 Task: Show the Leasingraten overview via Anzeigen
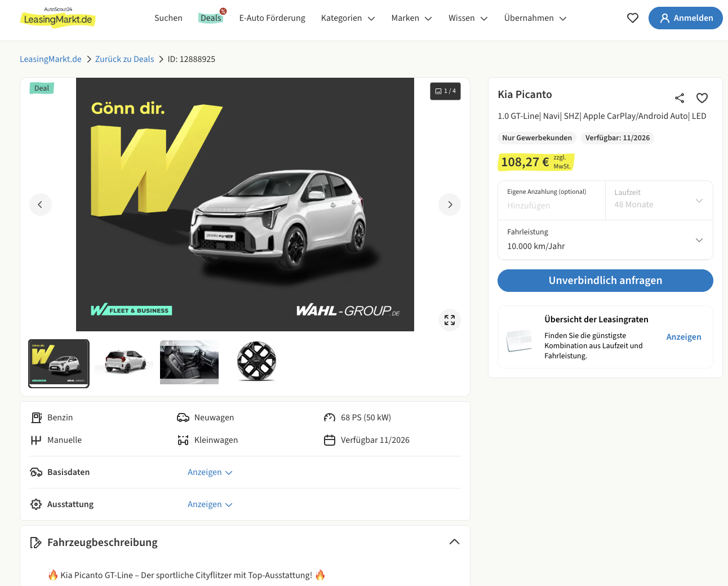tap(683, 337)
